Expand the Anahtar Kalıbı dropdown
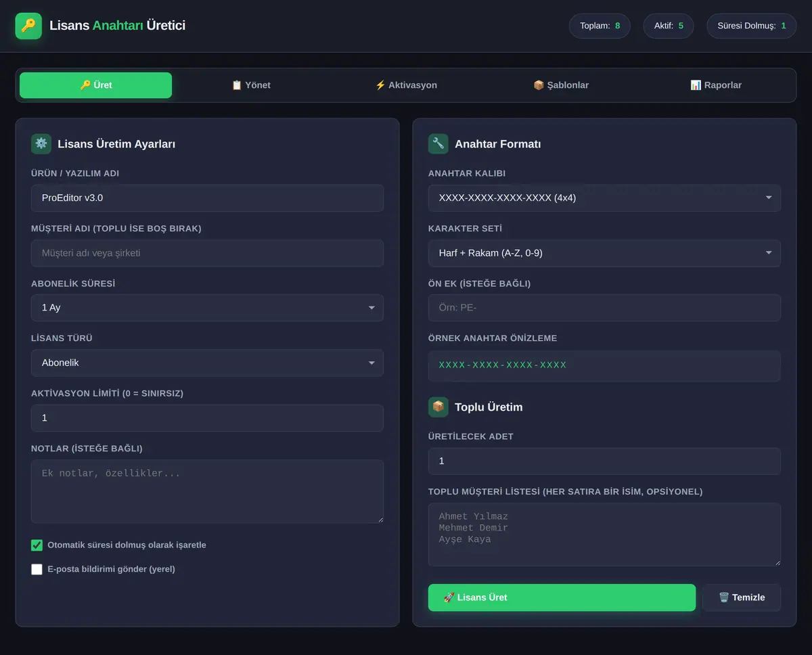 click(x=604, y=198)
